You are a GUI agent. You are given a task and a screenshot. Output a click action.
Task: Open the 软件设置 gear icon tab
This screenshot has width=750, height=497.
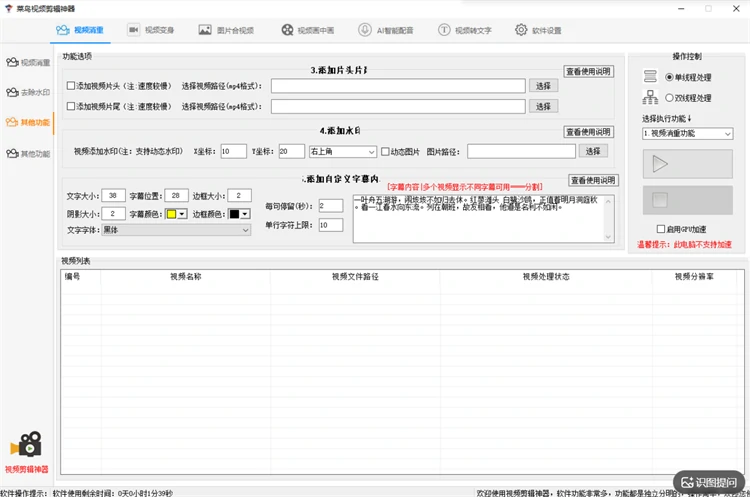(538, 30)
